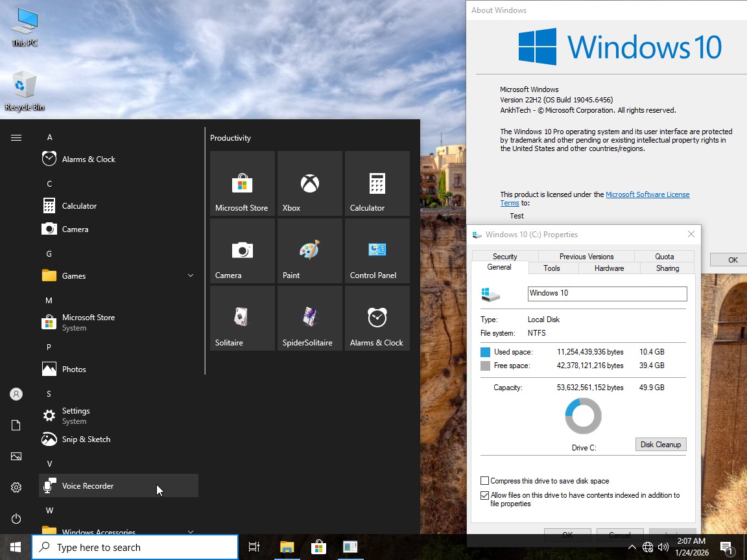Open the Security tab of drive Properties
Viewport: 747px width, 560px height.
pos(505,256)
